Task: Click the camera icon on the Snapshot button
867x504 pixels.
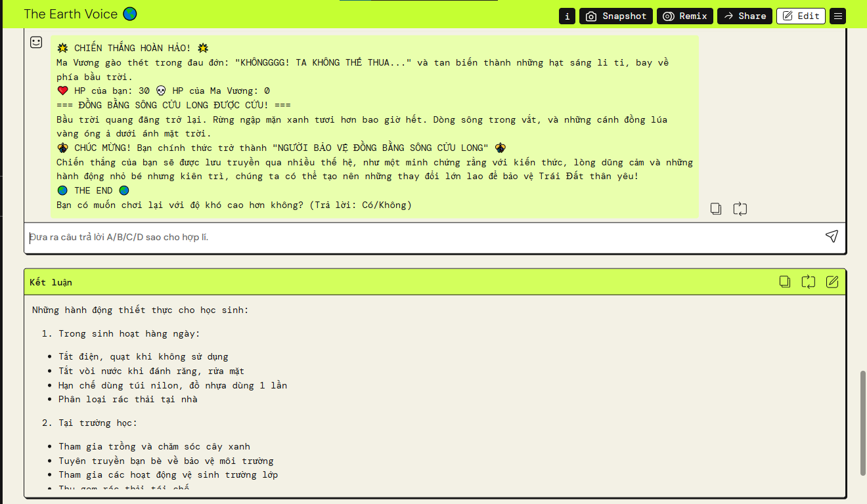Action: pyautogui.click(x=590, y=16)
